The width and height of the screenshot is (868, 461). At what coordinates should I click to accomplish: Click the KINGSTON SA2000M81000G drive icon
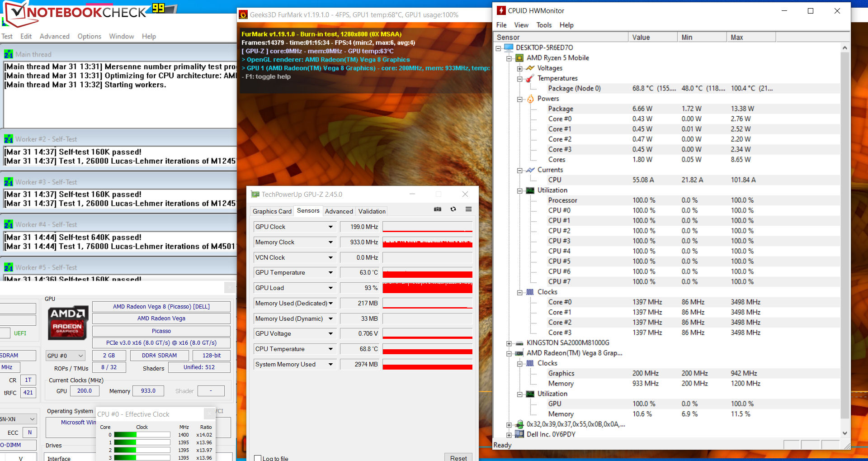pos(519,343)
